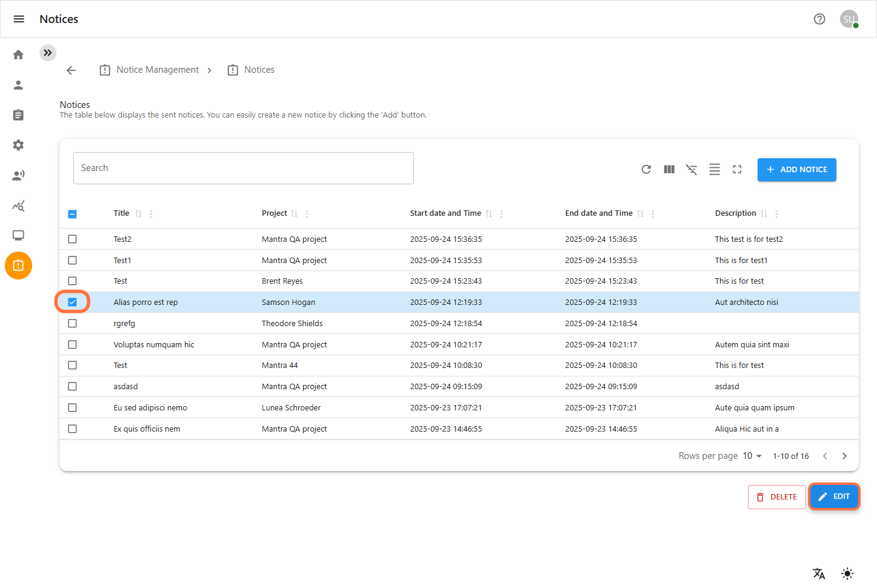The width and height of the screenshot is (877, 588).
Task: Click the ADD NOTICE button
Action: 796,170
